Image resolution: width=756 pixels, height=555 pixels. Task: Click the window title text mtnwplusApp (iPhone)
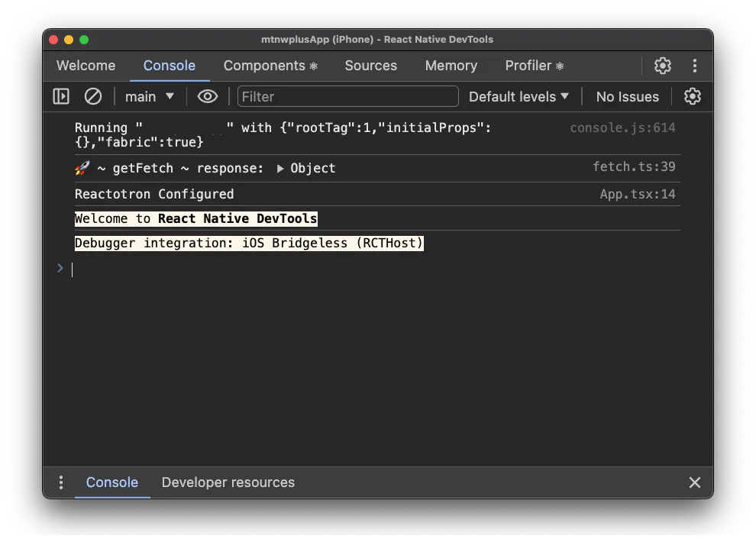[x=317, y=40]
